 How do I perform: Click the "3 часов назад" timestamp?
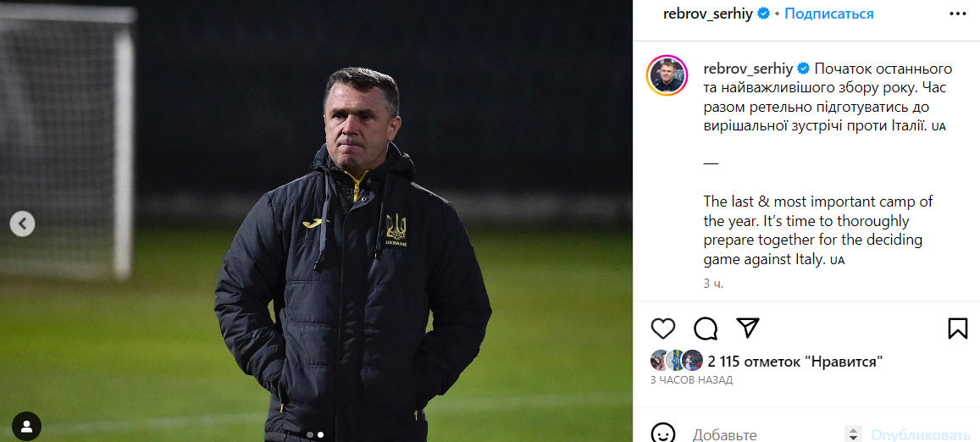tap(691, 380)
